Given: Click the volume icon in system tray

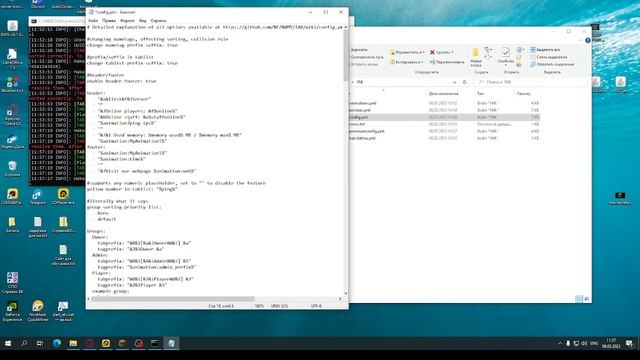Looking at the screenshot, I should [x=584, y=343].
